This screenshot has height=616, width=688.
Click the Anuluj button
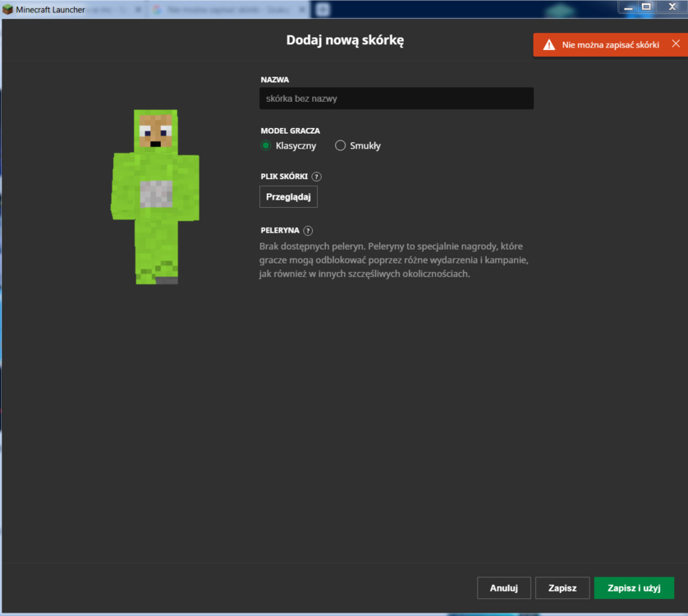pyautogui.click(x=504, y=588)
